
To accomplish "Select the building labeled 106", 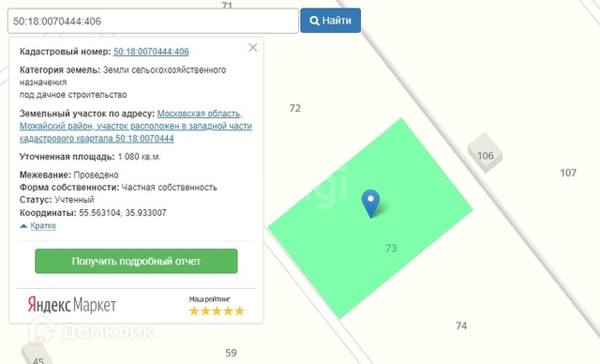I will (485, 153).
